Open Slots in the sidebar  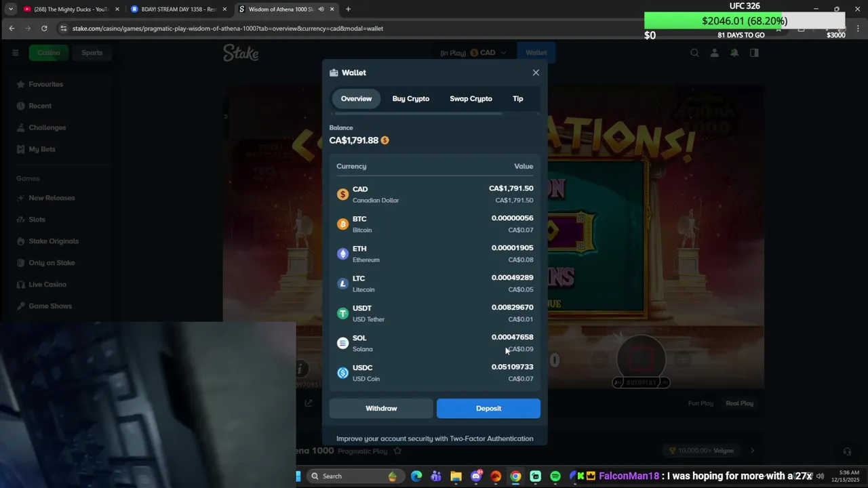(x=37, y=220)
